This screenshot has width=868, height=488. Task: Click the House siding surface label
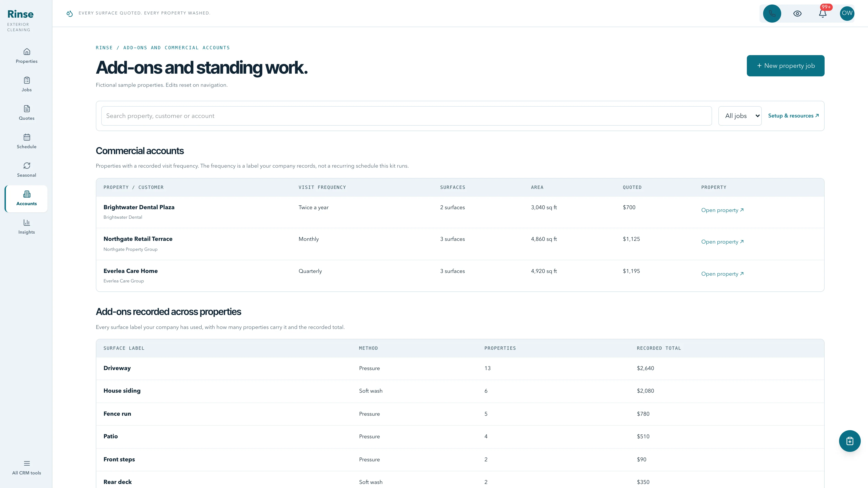click(122, 391)
